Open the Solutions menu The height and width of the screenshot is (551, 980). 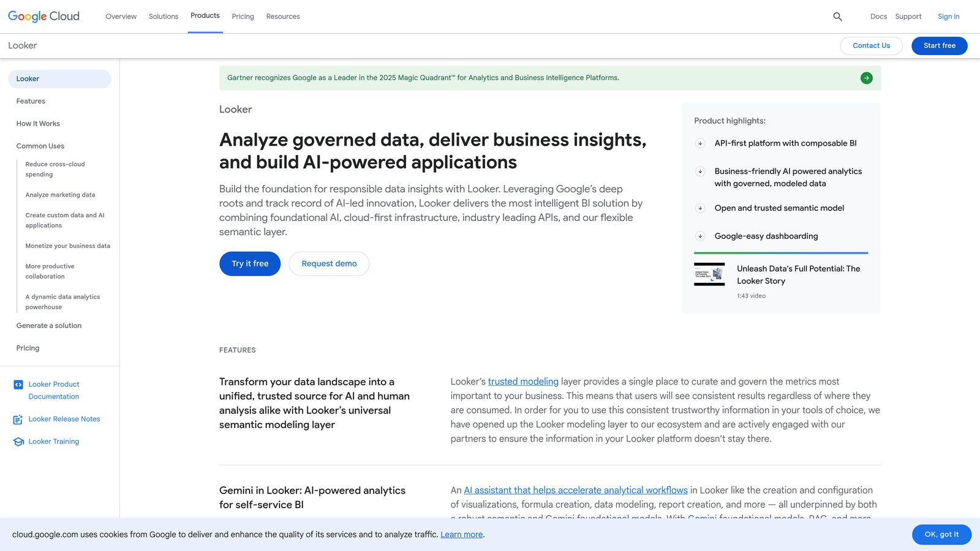(x=164, y=17)
